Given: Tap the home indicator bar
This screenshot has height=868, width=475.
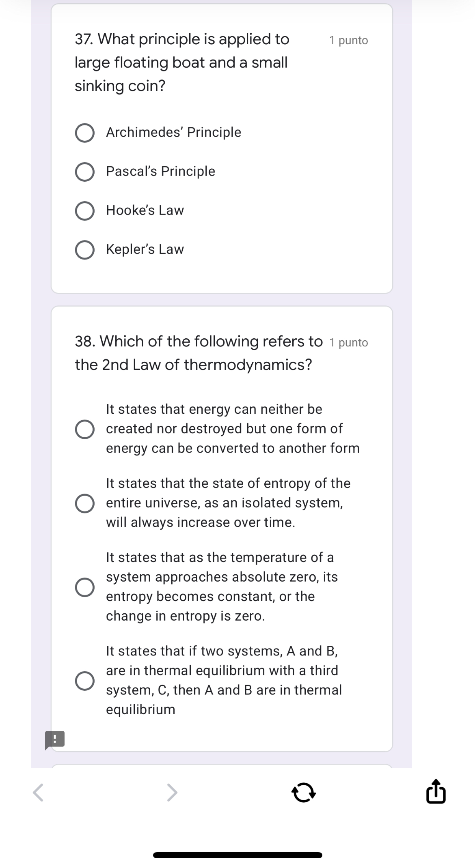Looking at the screenshot, I should click(237, 855).
